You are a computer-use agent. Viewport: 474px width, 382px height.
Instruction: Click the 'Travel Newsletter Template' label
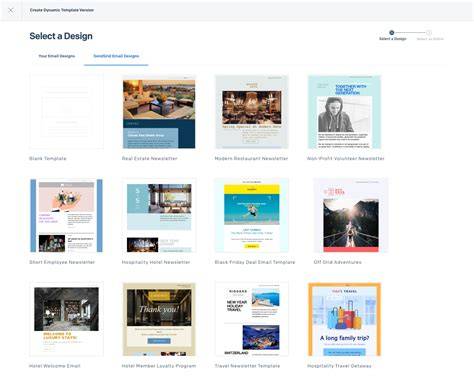tap(247, 366)
